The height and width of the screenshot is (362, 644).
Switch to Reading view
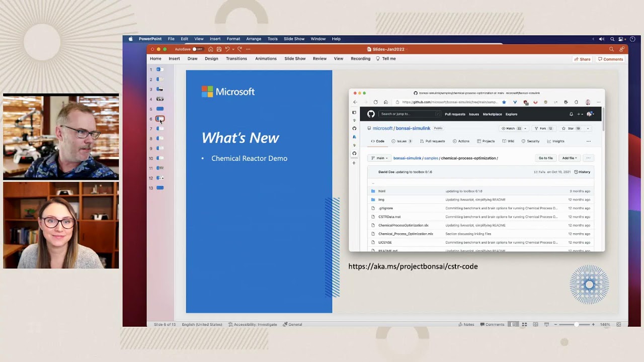pyautogui.click(x=535, y=324)
